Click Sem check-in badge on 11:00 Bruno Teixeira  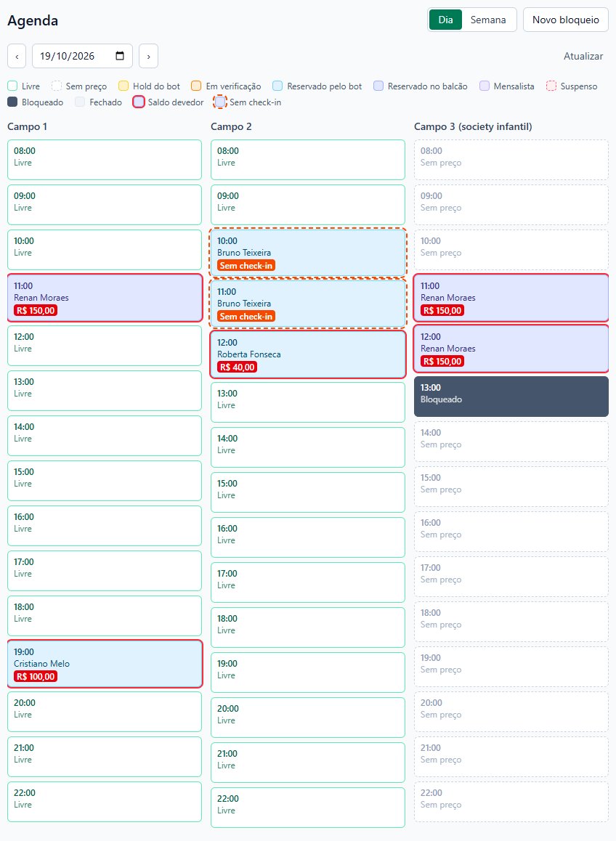[246, 317]
